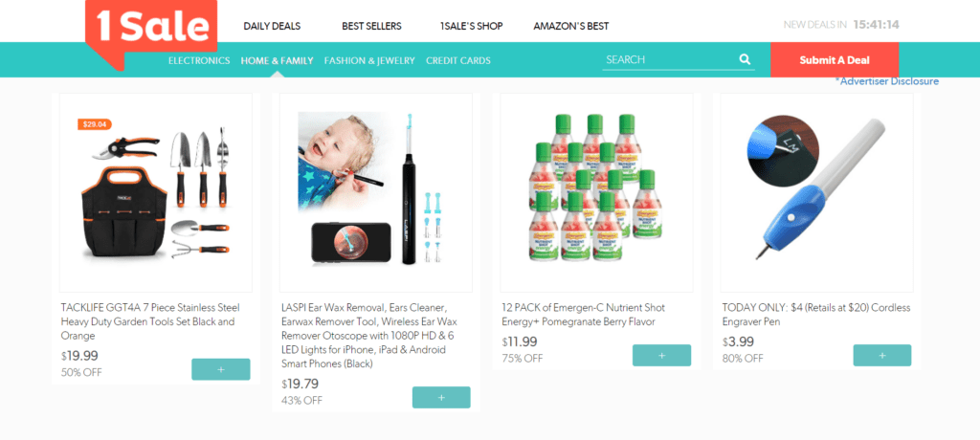980x440 pixels.
Task: Open the Best Sellers page
Action: [372, 26]
